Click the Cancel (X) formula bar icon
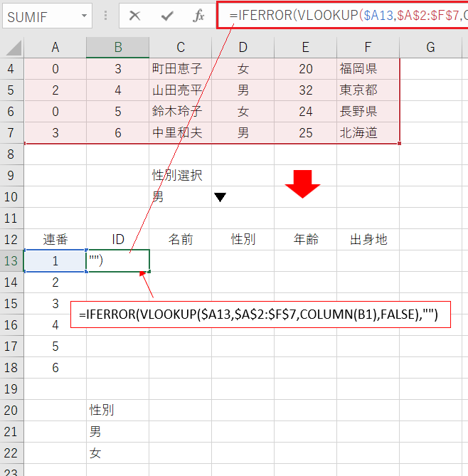468x476 pixels. tap(135, 16)
